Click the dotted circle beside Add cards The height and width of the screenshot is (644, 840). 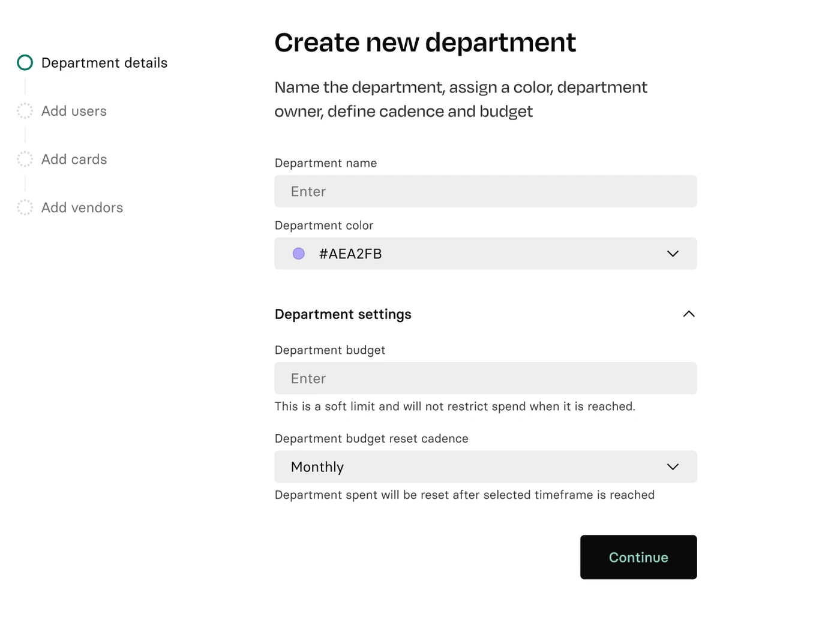point(25,159)
